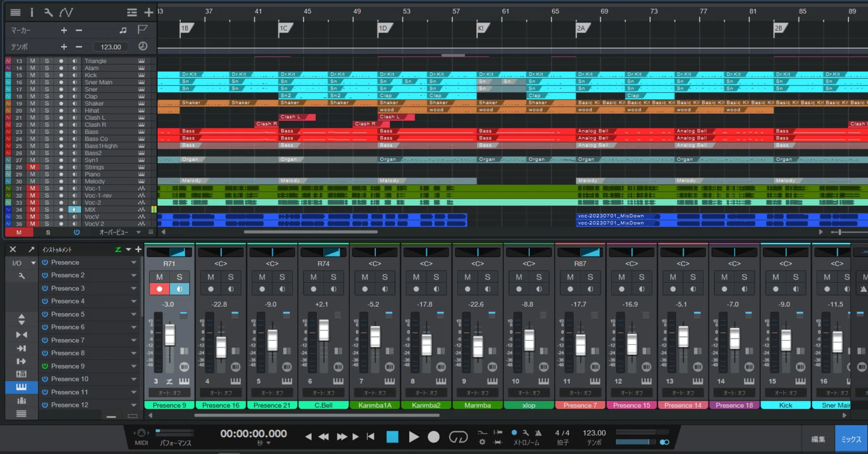Add a marker with the plus icon

tap(64, 30)
